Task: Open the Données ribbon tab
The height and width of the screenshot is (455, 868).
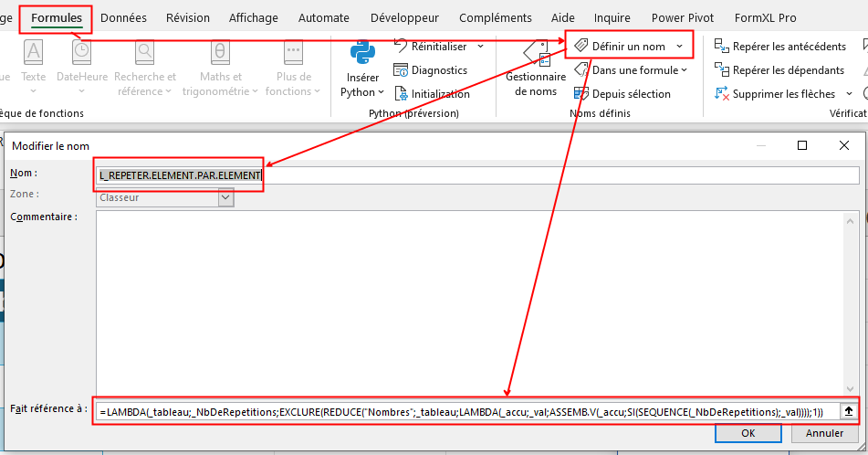Action: 123,17
